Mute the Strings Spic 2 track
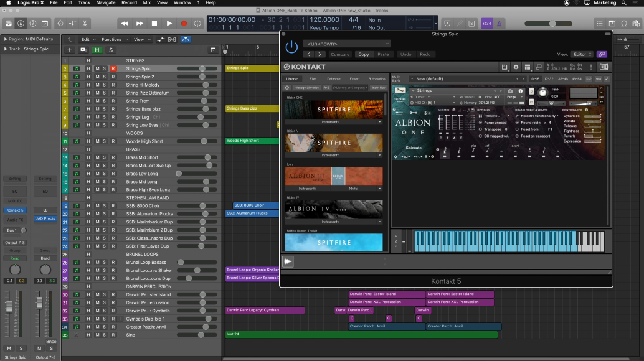644x361 pixels. coord(97,77)
